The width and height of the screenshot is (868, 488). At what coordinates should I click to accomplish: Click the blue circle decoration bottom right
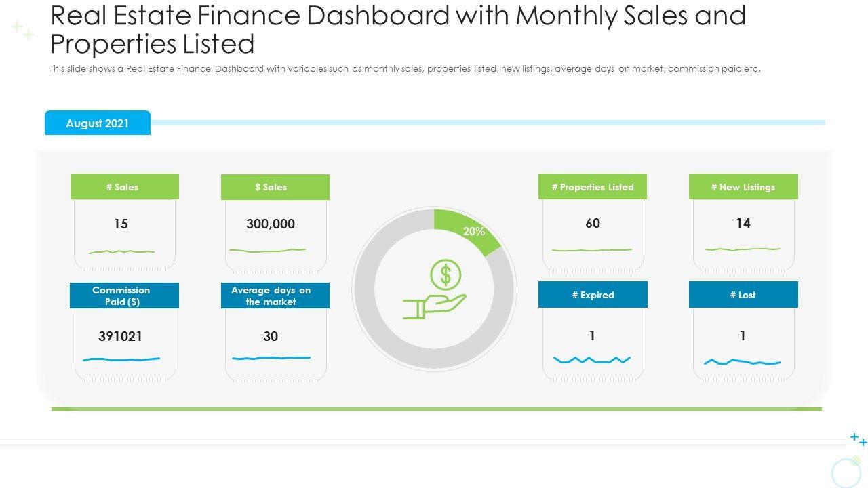coord(845,472)
